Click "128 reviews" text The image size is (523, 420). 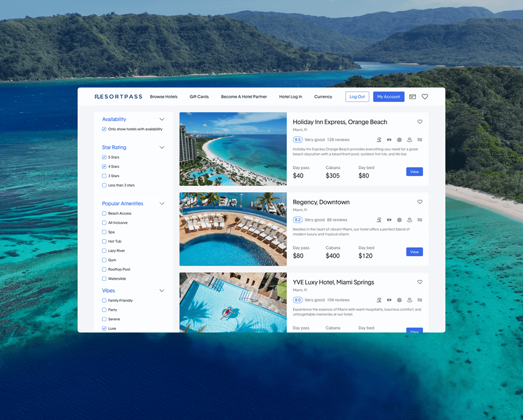click(x=338, y=140)
